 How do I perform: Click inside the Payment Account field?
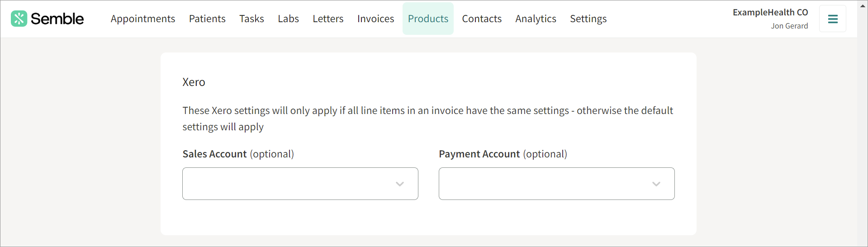point(557,184)
